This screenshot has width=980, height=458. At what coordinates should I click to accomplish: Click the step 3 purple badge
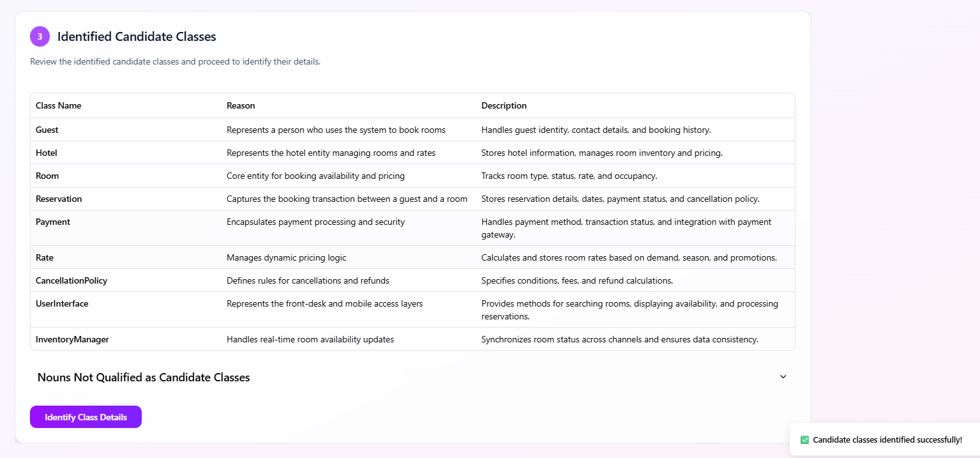coord(40,36)
